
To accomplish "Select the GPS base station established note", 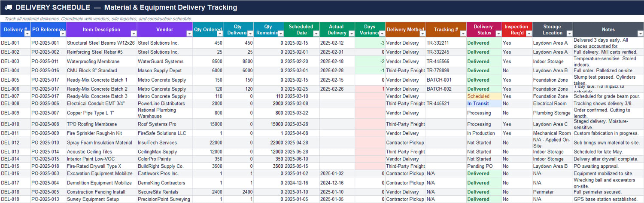I will tap(608, 200).
